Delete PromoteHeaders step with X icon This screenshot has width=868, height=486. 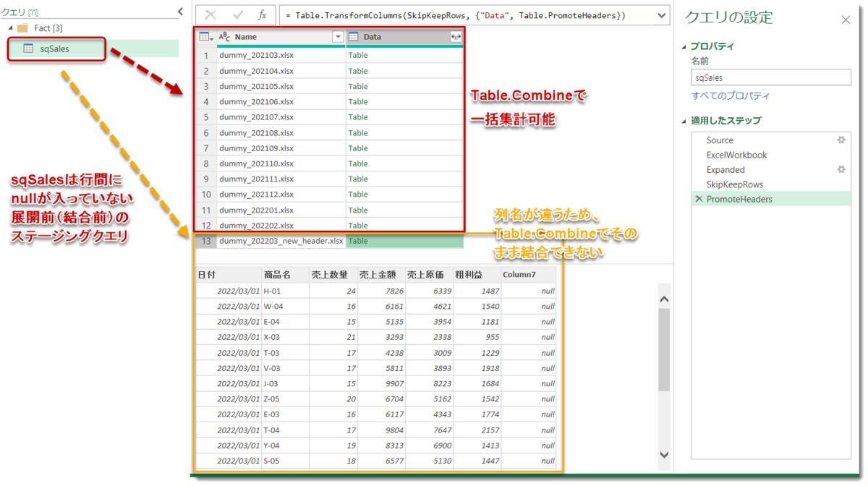pyautogui.click(x=699, y=199)
